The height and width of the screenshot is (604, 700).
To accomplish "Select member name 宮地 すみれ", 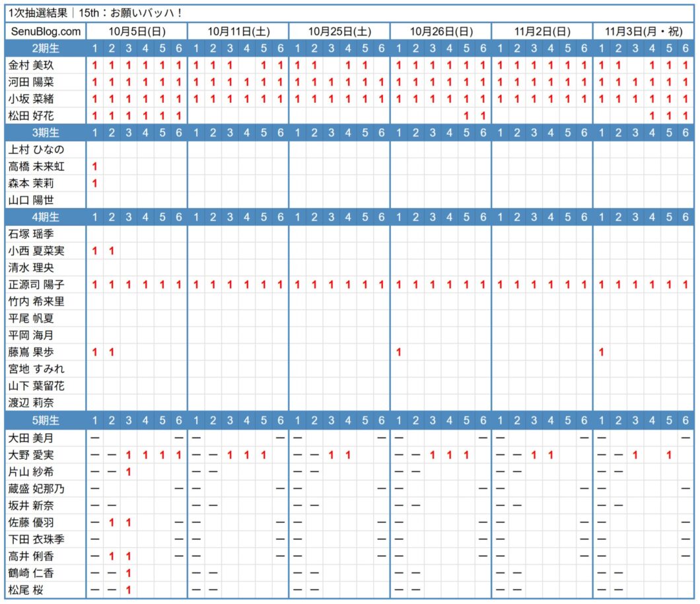I will tap(36, 369).
